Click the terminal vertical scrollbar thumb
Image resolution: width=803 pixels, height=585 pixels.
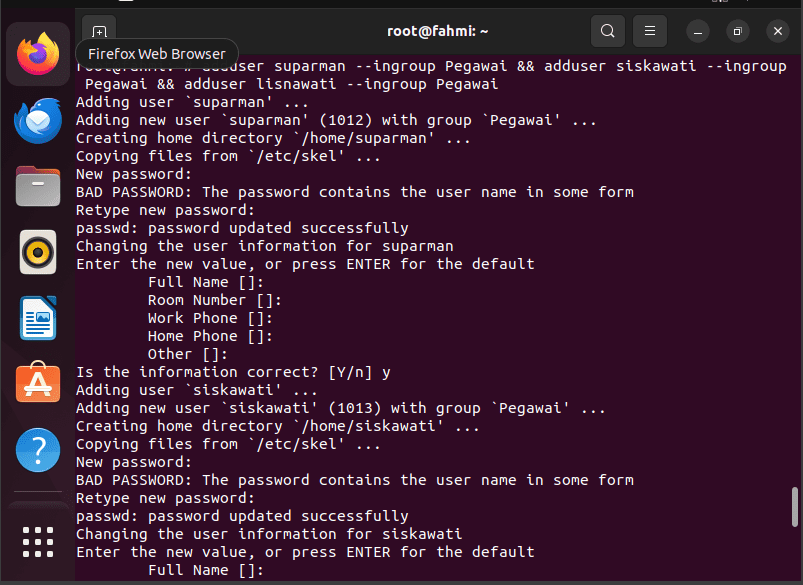coord(794,507)
